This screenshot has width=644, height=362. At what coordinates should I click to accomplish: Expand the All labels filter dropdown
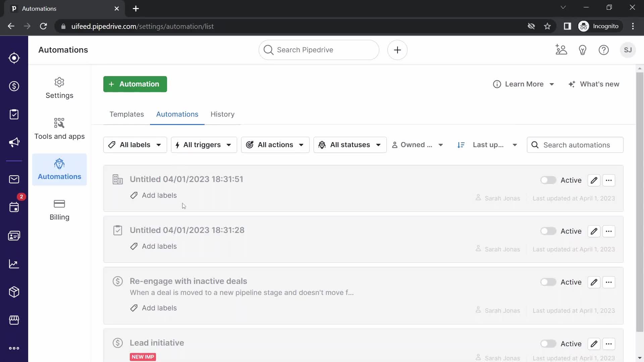135,145
